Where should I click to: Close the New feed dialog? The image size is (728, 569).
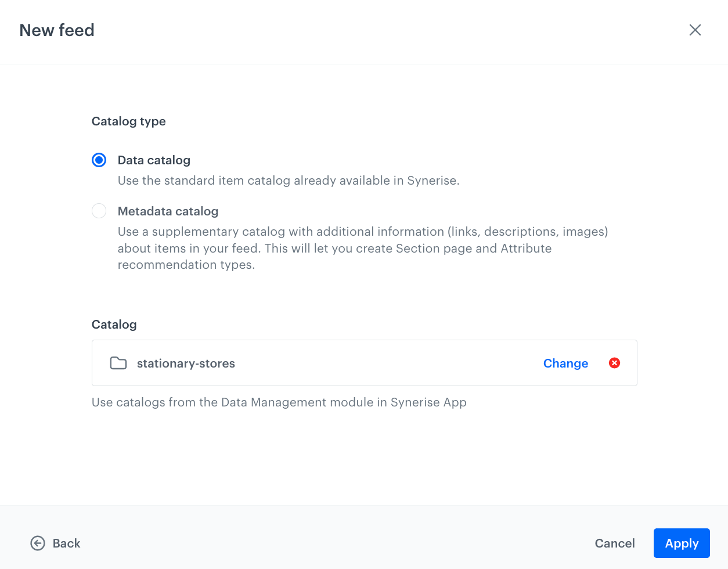[695, 30]
